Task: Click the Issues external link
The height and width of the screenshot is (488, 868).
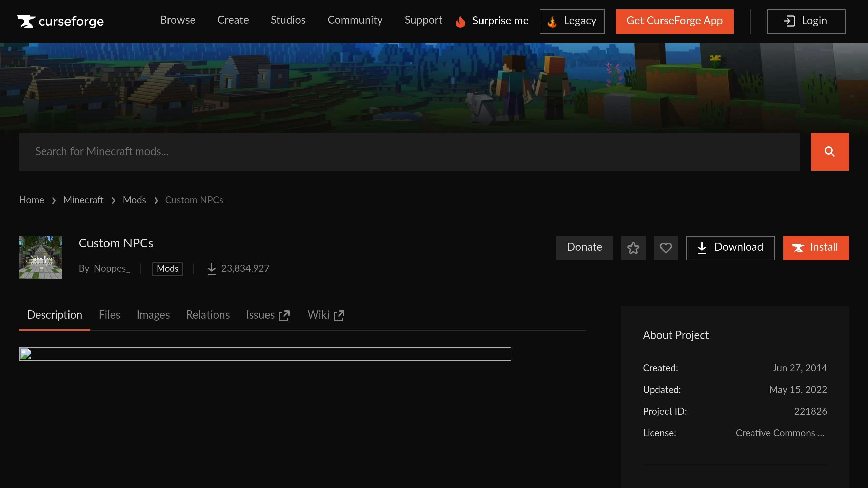Action: coord(268,315)
